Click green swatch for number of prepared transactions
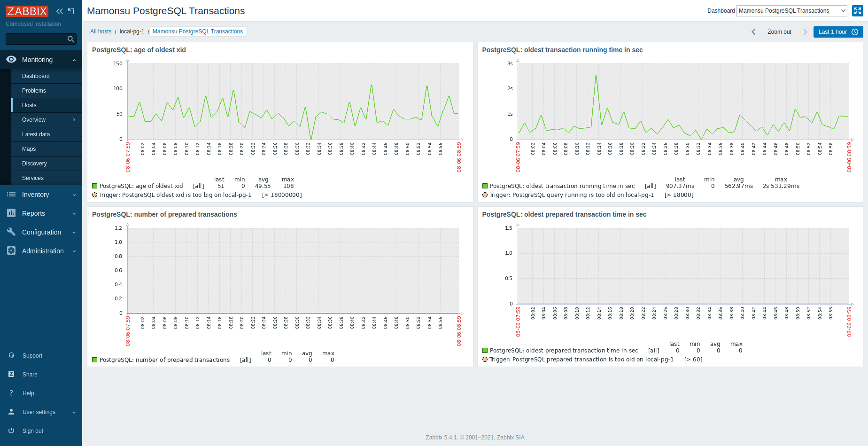868x446 pixels. [x=95, y=360]
